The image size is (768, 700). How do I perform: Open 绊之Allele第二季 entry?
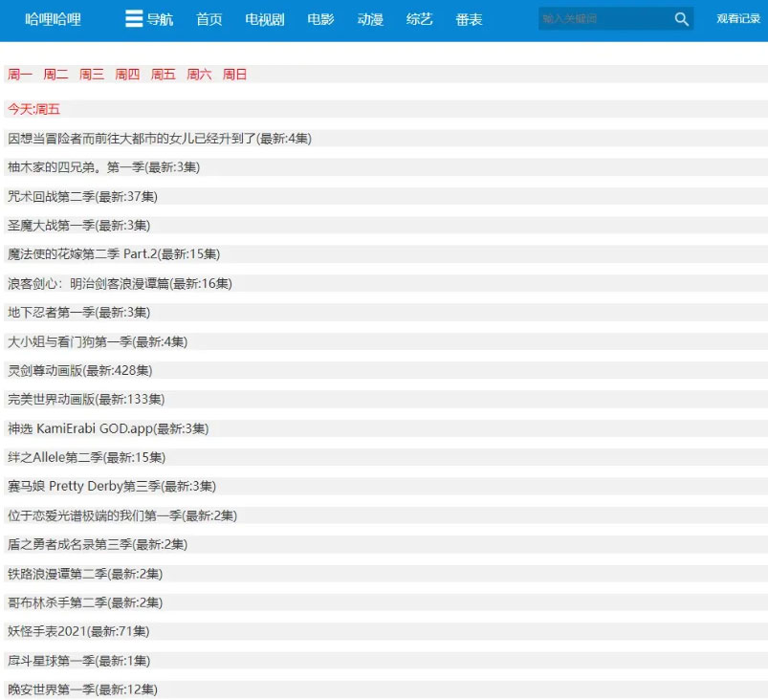pos(87,458)
